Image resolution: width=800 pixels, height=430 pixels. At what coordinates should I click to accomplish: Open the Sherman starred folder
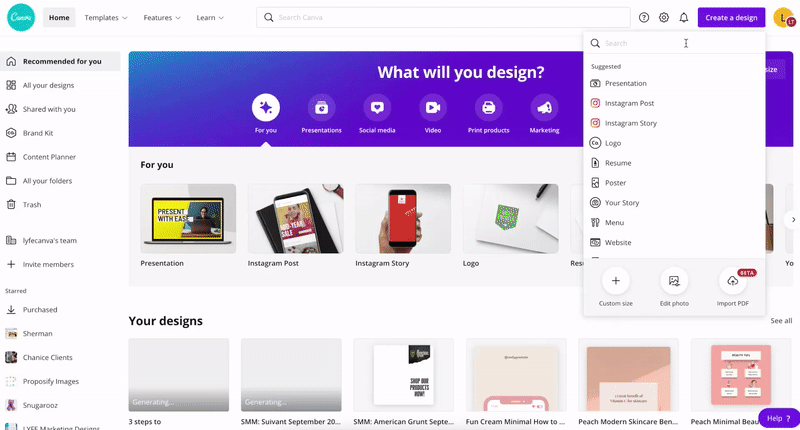60,334
